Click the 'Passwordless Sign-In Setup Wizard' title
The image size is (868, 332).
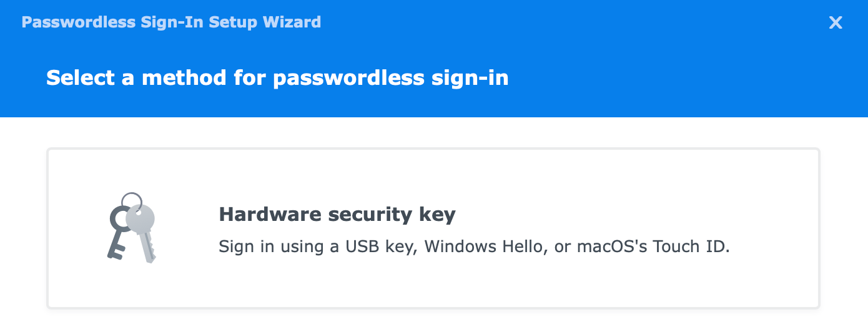171,22
